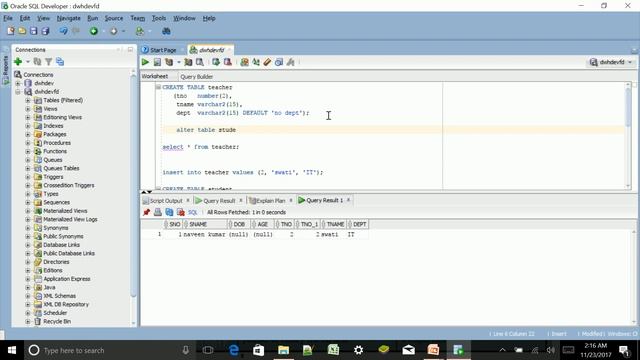The image size is (640, 360).
Task: Close the Query Result 1 tab
Action: tap(349, 200)
